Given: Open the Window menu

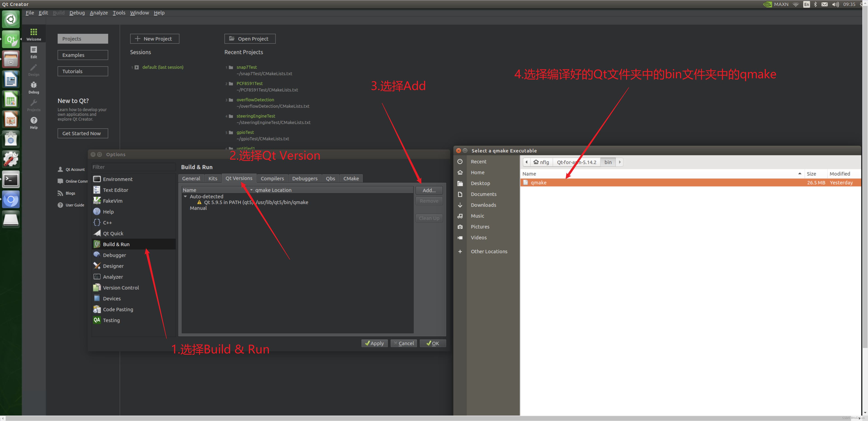Looking at the screenshot, I should [x=139, y=12].
